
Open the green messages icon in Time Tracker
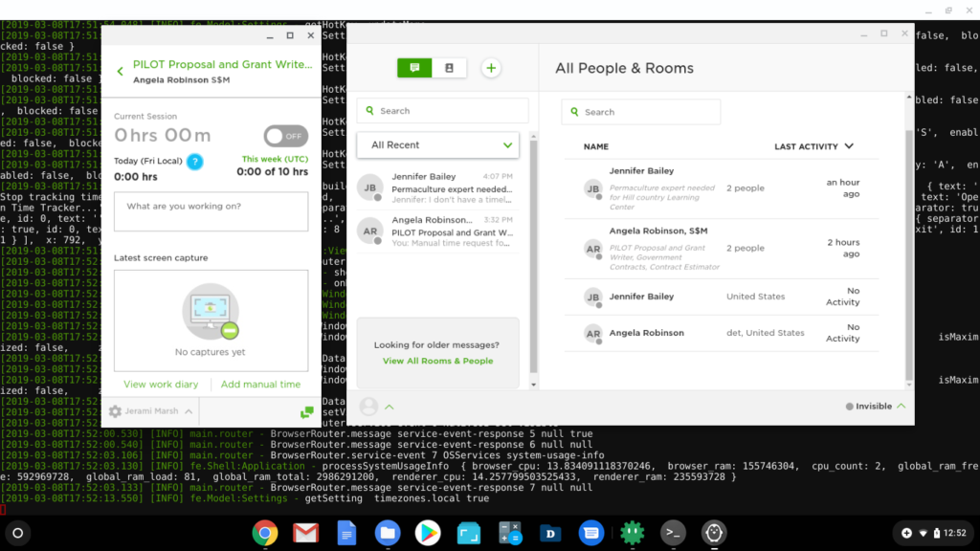pyautogui.click(x=307, y=412)
